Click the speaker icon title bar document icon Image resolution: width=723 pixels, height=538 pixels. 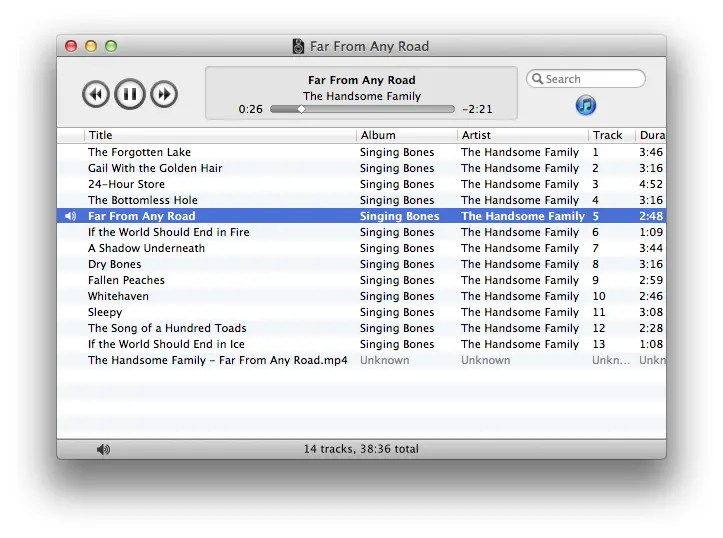(298, 46)
